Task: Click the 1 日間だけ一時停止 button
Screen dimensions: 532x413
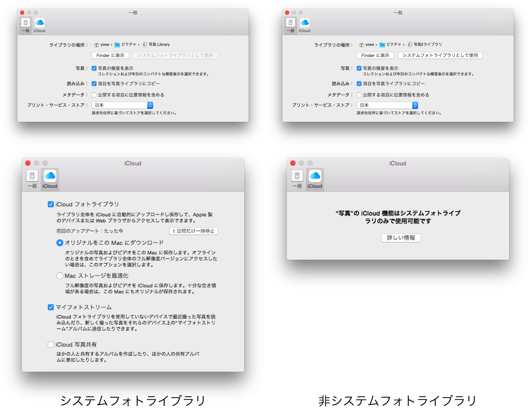Action: (194, 231)
